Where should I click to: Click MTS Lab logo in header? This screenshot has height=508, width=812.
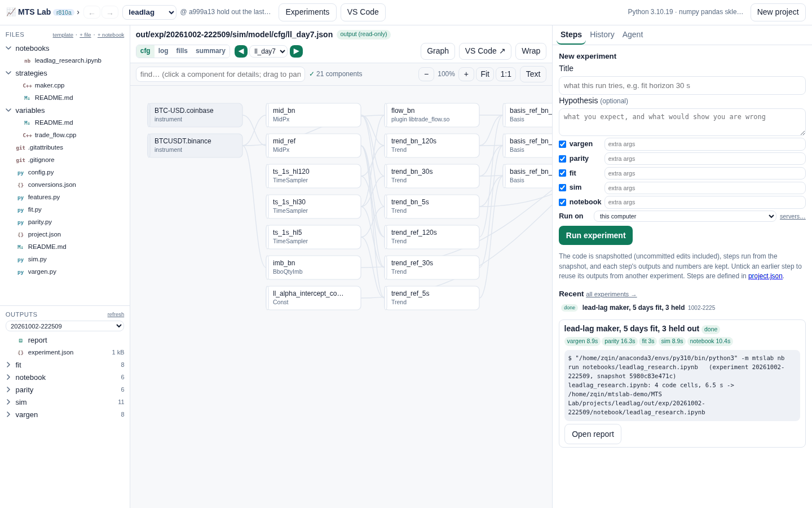(x=29, y=12)
